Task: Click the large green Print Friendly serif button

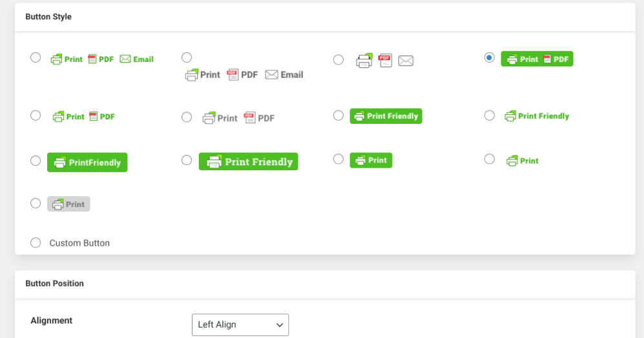Action: pos(248,162)
